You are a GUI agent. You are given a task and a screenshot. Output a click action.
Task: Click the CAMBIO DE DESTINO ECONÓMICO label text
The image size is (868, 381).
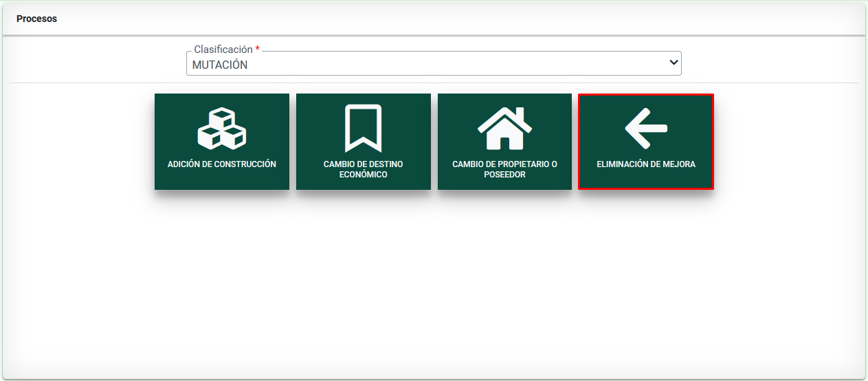tap(363, 169)
